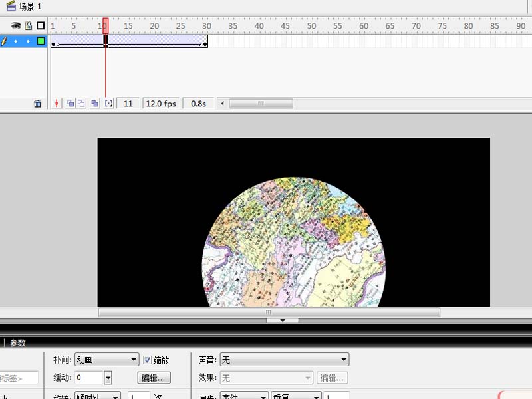Open the 缓动 ease slider arrow
532x399 pixels.
tap(108, 378)
